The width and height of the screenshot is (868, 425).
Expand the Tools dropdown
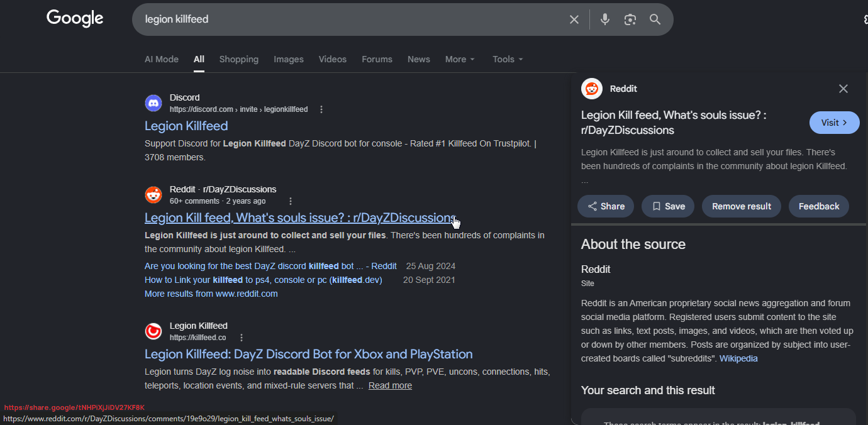[x=508, y=59]
